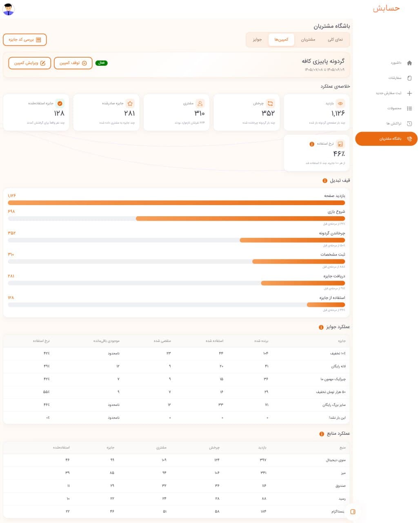The height and width of the screenshot is (523, 420).
Task: Click the ثبت مشخصات funnel bar
Action: point(176,261)
